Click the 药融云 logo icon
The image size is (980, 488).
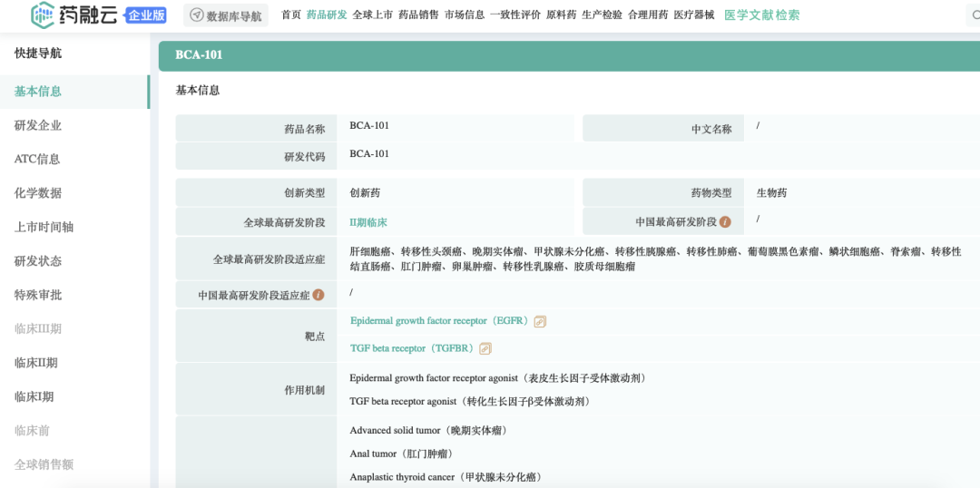pos(43,15)
